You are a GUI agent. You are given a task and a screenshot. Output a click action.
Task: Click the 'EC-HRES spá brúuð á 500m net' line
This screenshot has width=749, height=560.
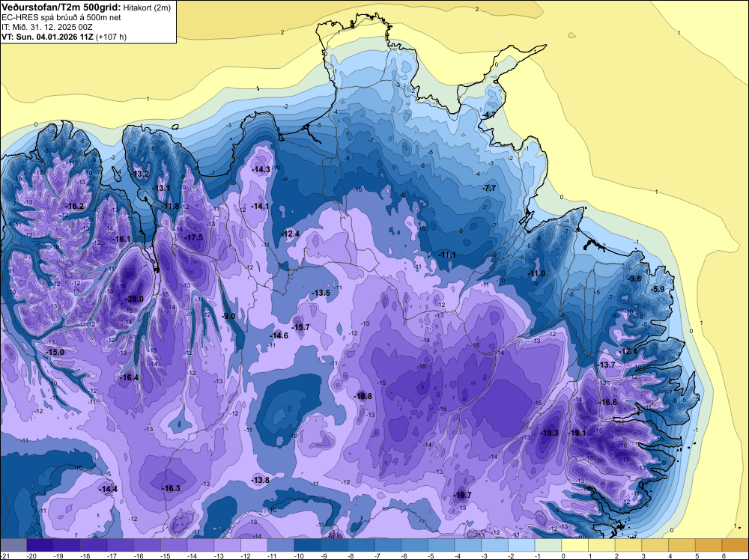tap(55, 17)
